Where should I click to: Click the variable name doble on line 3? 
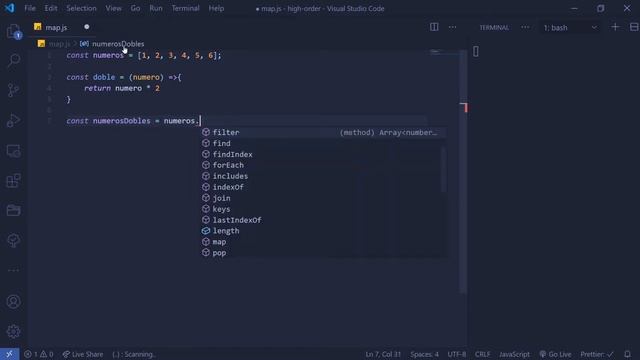pyautogui.click(x=104, y=77)
